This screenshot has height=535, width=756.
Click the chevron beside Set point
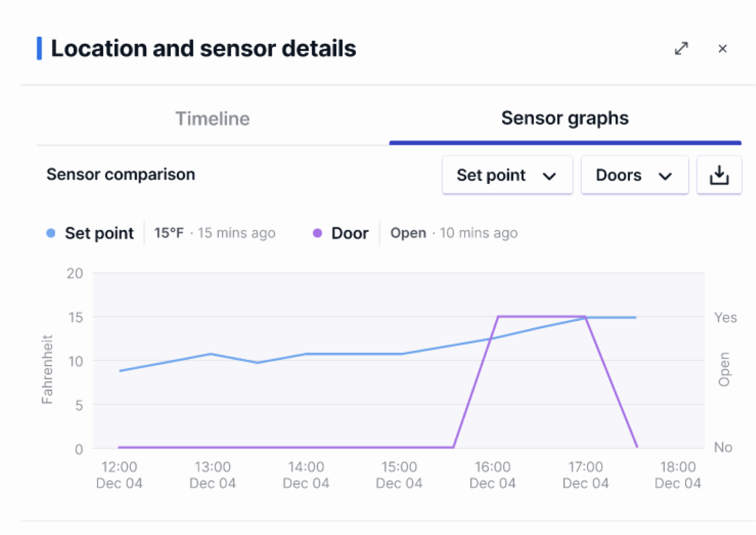click(549, 176)
